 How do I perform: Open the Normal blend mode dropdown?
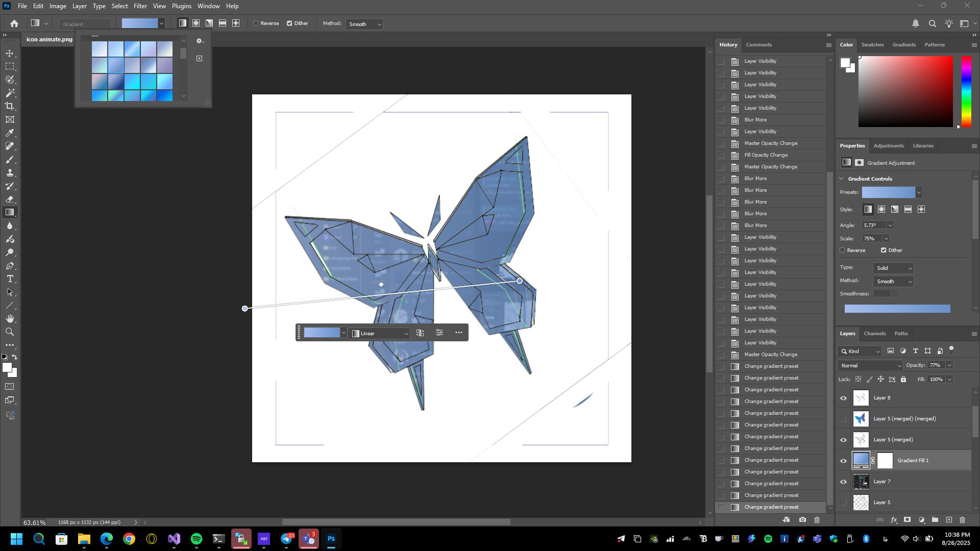click(x=870, y=365)
